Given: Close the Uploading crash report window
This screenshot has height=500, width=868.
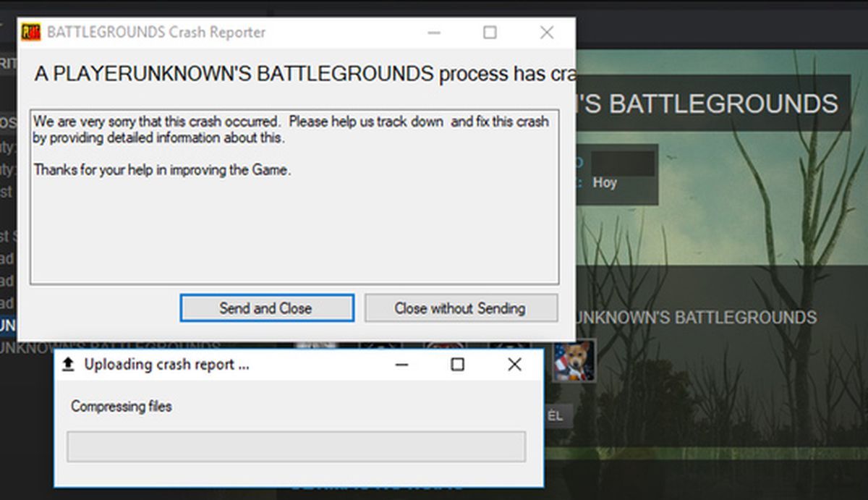Looking at the screenshot, I should coord(514,365).
